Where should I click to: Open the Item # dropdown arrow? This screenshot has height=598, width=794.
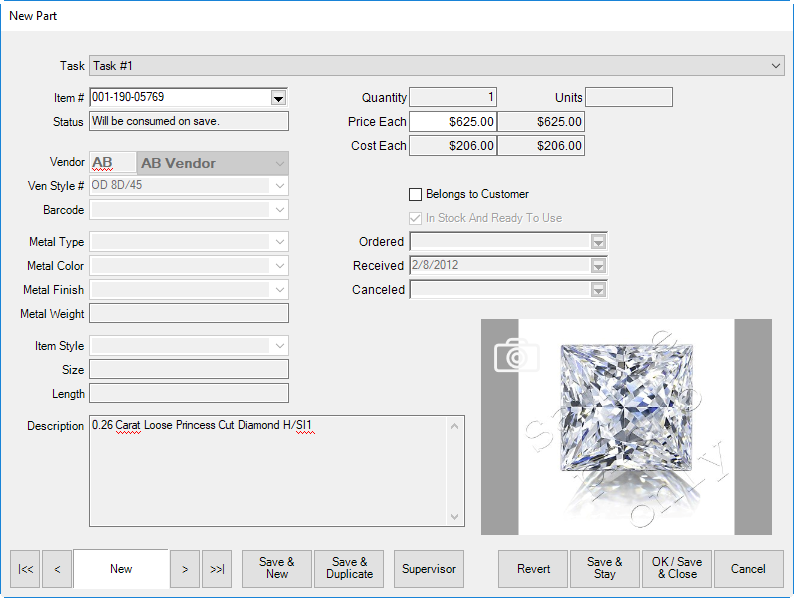278,98
